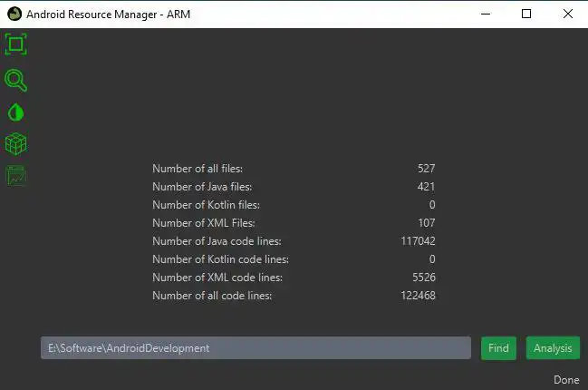
Task: Open the square frame sidebar tool
Action: (x=15, y=44)
